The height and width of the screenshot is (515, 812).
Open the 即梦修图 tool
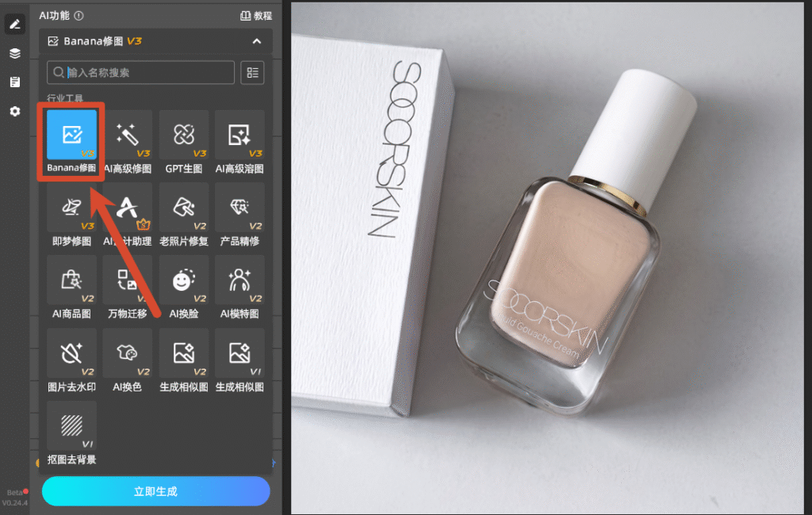pos(71,214)
